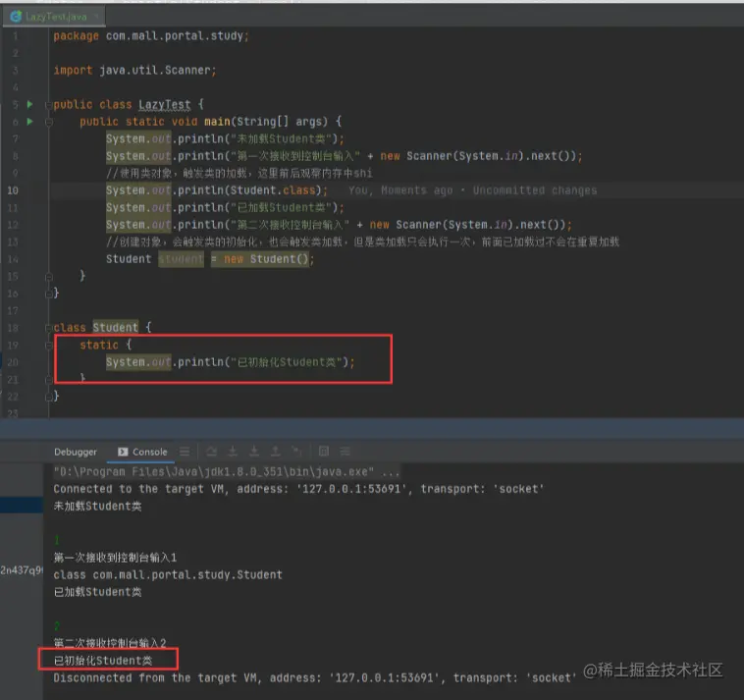The height and width of the screenshot is (700, 744).
Task: Click 'Disconnected from the target VM' console line
Action: (x=315, y=678)
